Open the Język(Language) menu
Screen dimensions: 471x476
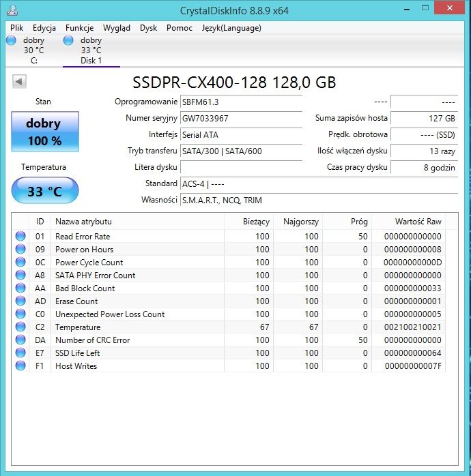(x=231, y=28)
